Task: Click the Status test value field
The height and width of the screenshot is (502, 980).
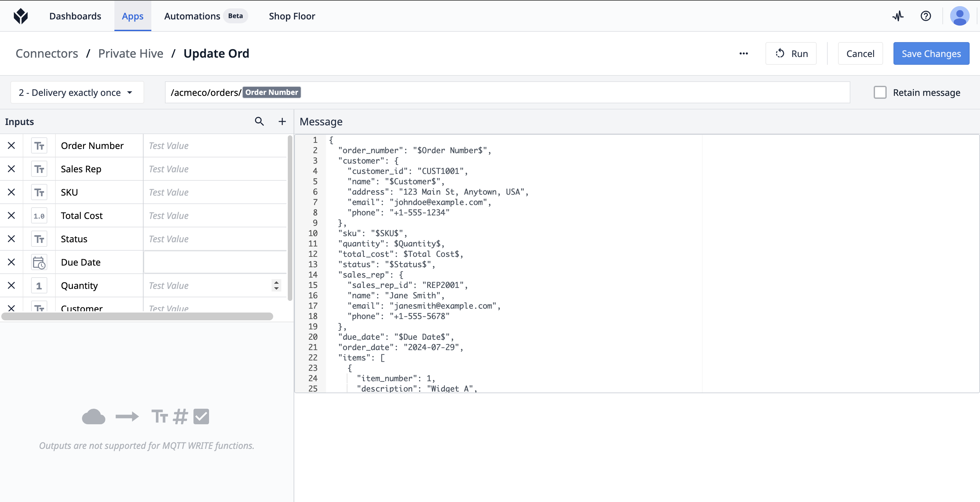Action: pyautogui.click(x=215, y=239)
